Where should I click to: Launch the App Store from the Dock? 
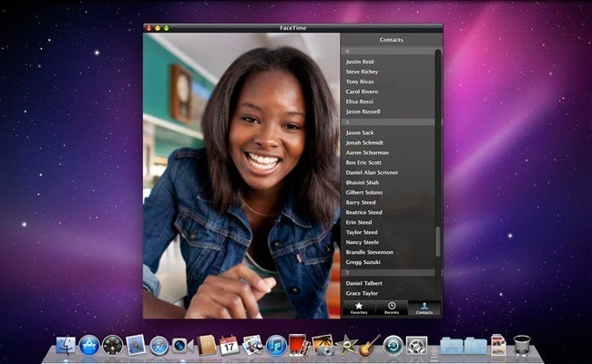pos(89,345)
